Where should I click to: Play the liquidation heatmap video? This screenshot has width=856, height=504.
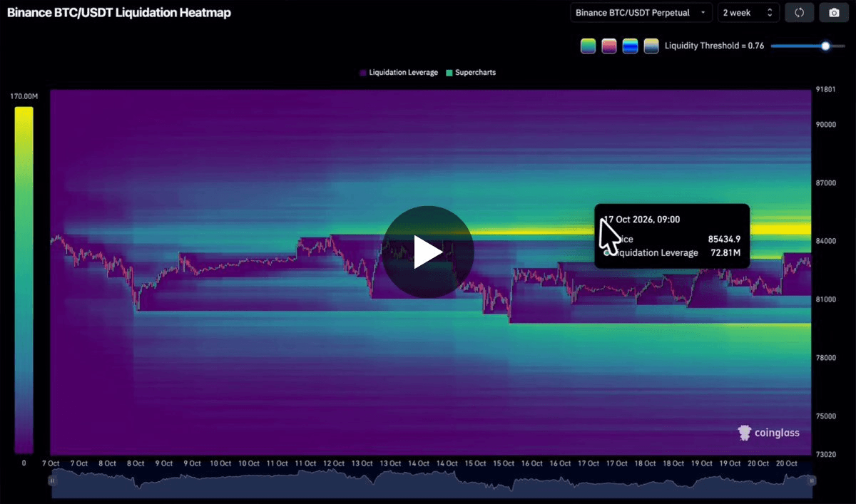click(427, 252)
